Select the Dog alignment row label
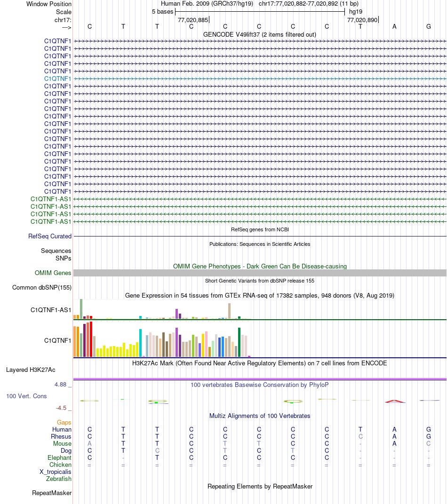 click(x=66, y=451)
